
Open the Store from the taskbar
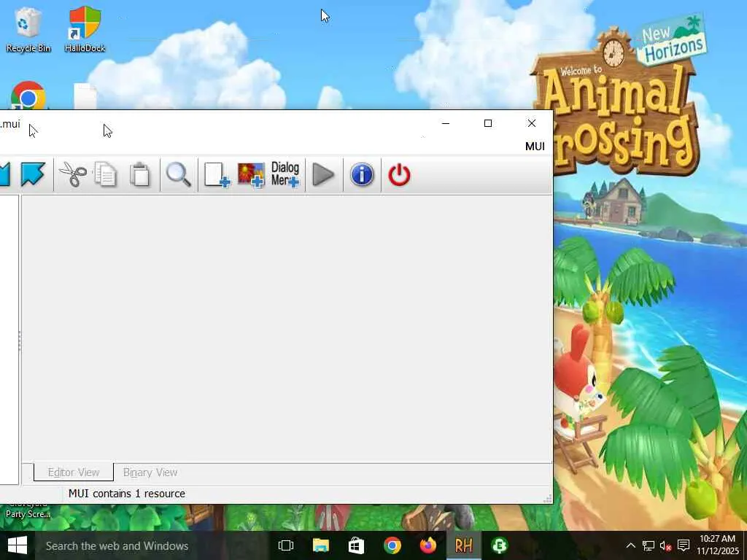356,545
